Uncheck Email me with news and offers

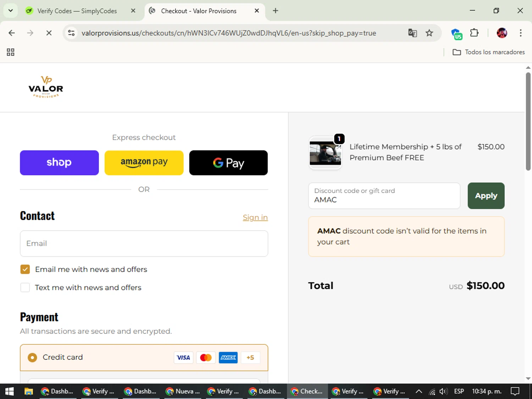point(25,270)
